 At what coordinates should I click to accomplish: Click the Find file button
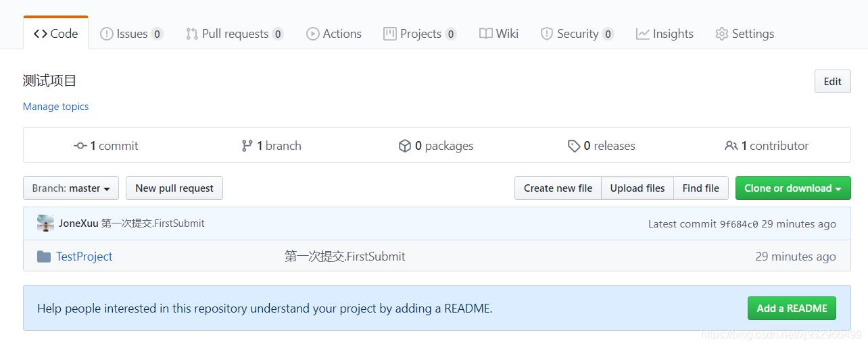click(x=701, y=188)
